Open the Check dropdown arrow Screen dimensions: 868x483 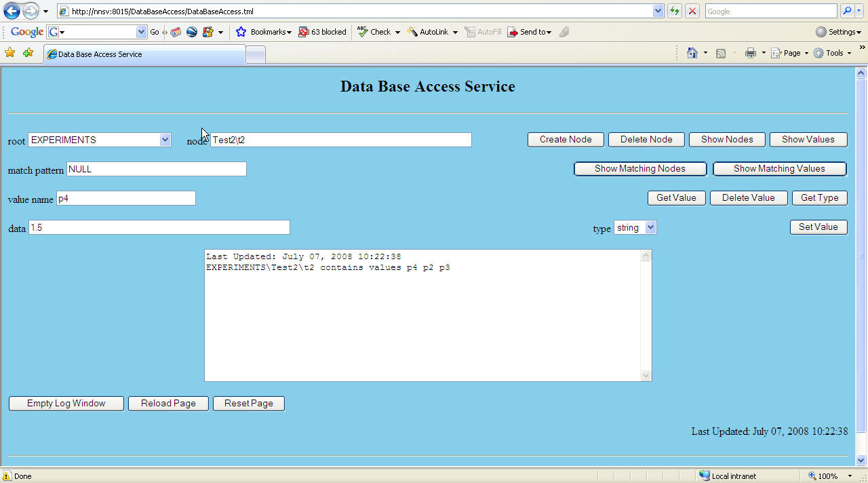pos(397,33)
